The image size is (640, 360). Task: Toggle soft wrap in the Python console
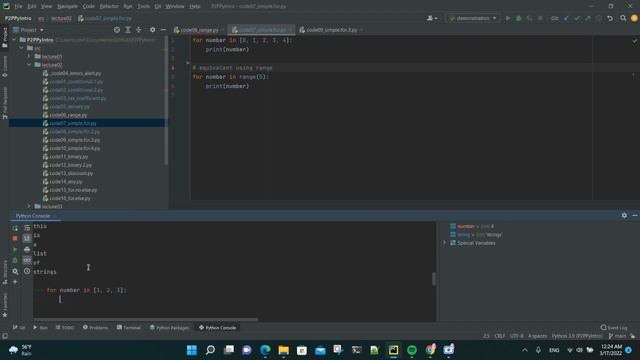(27, 228)
